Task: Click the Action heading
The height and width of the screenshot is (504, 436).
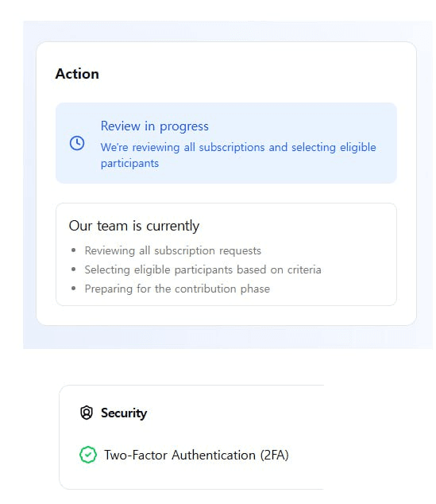Action: point(77,74)
